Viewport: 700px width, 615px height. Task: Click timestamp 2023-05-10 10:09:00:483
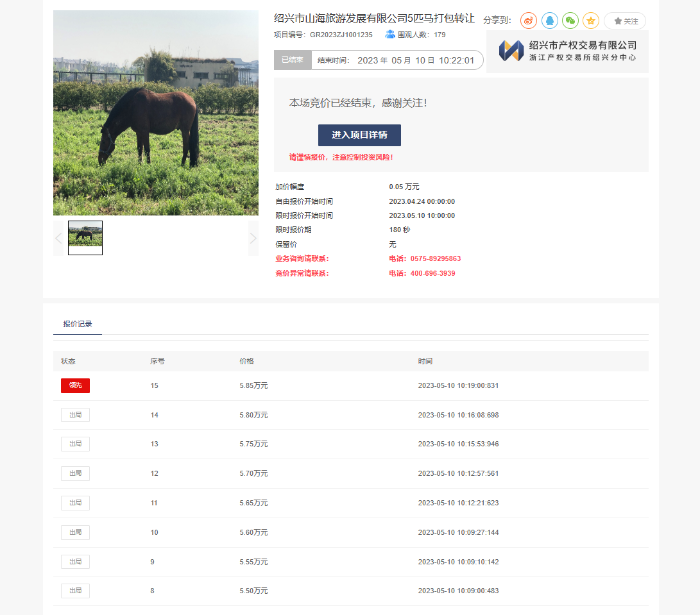coord(459,591)
